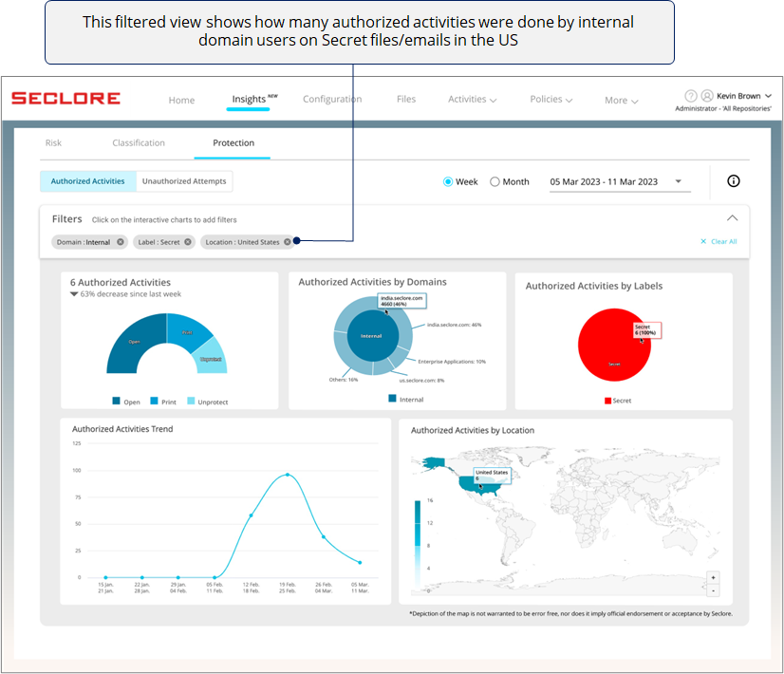Toggle the Open legend item
Viewport: 784px width, 674px height.
click(126, 402)
